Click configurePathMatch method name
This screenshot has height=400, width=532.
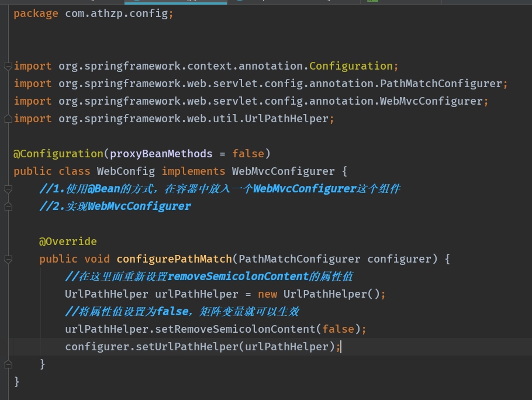click(174, 259)
